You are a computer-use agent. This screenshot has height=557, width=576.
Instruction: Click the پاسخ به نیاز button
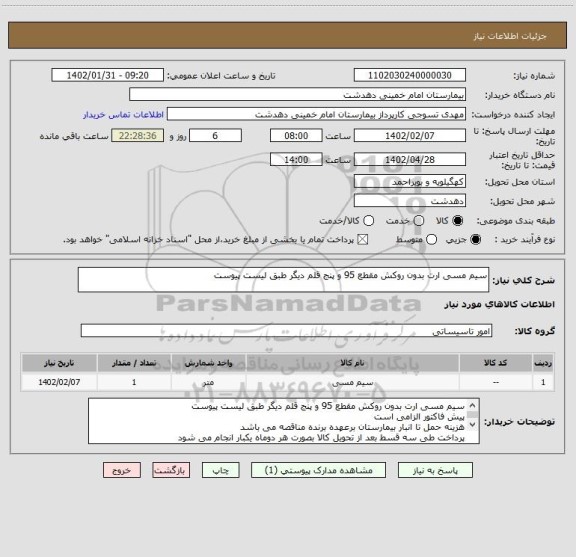click(x=435, y=470)
